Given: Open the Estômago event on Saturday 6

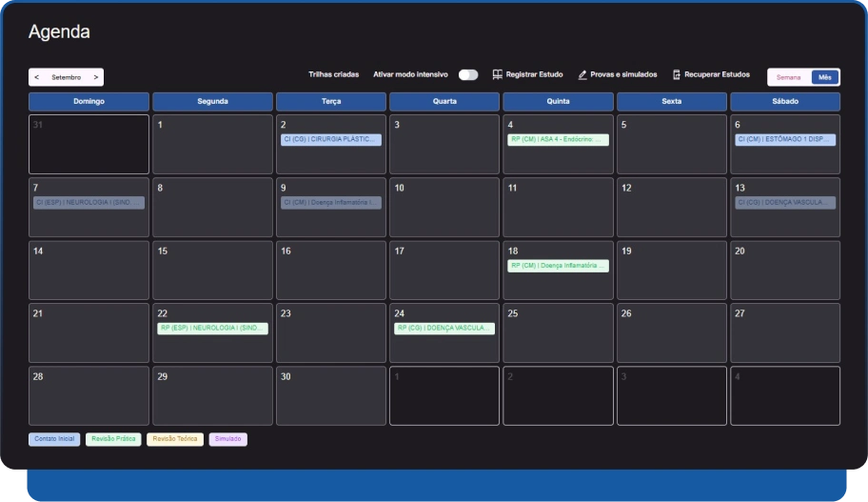Looking at the screenshot, I should coord(784,139).
